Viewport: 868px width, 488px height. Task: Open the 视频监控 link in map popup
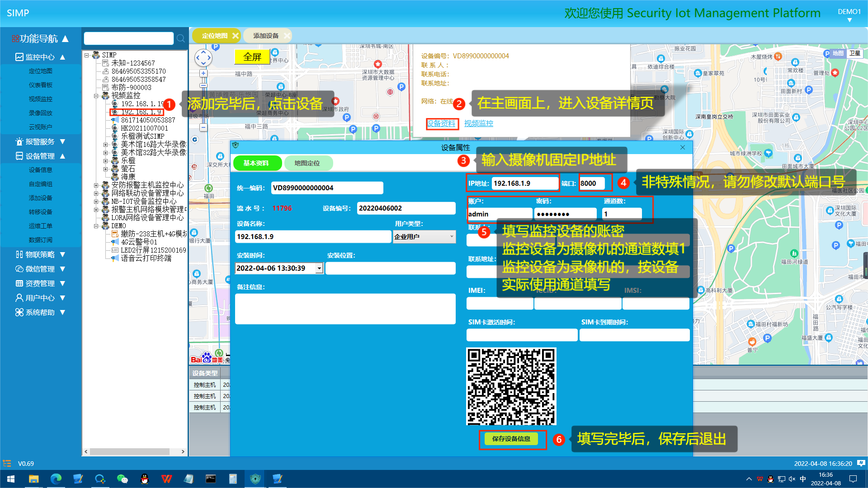[x=479, y=123]
